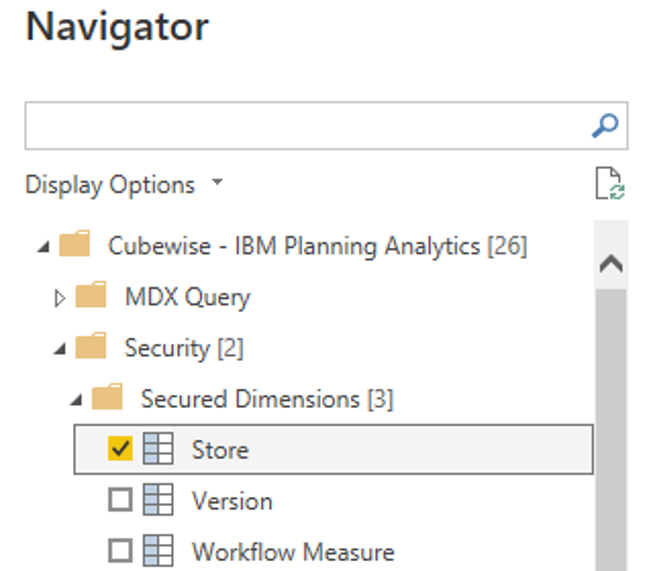The height and width of the screenshot is (571, 648).
Task: Focus the Navigator search field
Action: 326,125
